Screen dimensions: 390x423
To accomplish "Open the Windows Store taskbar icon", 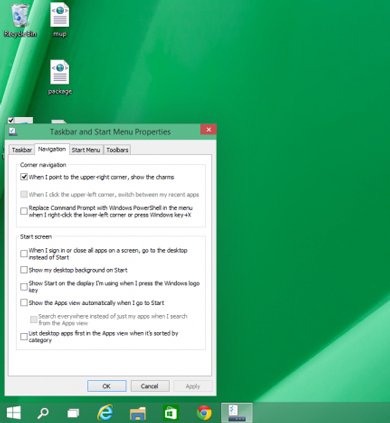I will tap(171, 413).
